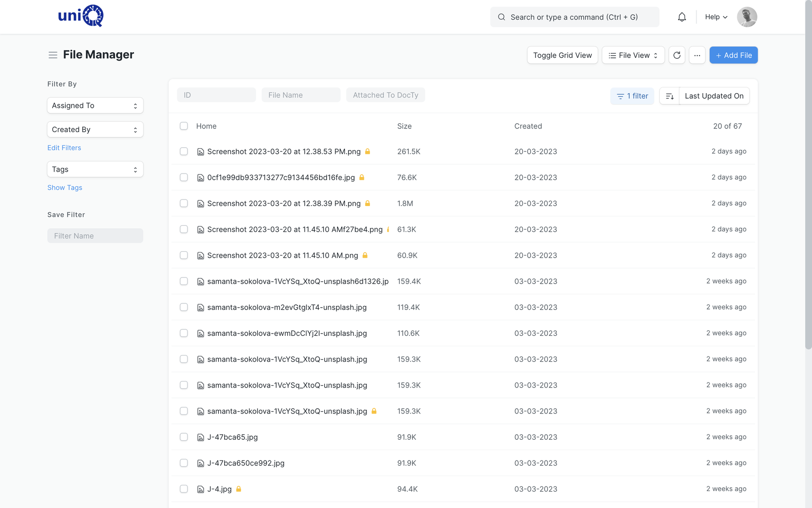Open the user avatar menu
Viewport: 812px width, 508px height.
pos(747,17)
